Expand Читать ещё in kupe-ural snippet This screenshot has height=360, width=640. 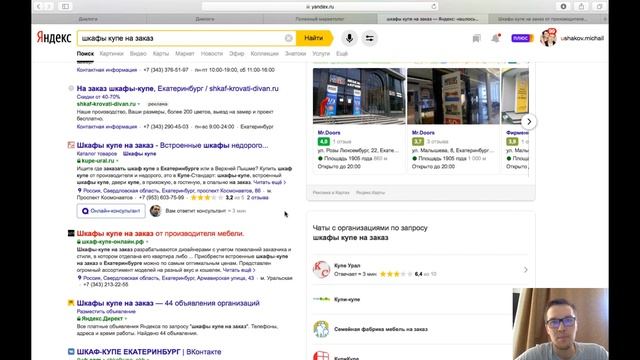(x=269, y=182)
